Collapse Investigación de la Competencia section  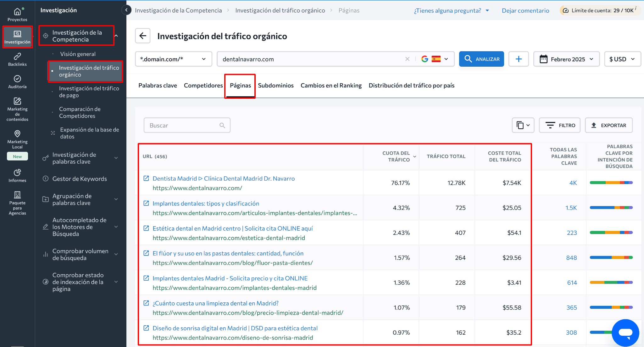[116, 36]
